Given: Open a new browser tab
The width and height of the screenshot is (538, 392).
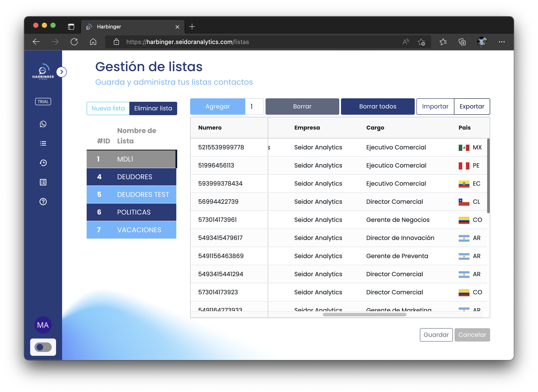Looking at the screenshot, I should tap(192, 27).
